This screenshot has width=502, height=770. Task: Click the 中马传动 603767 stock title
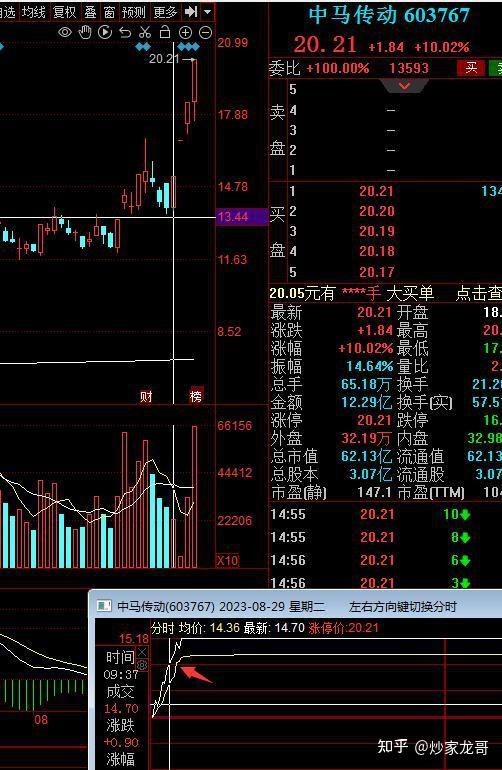389,15
